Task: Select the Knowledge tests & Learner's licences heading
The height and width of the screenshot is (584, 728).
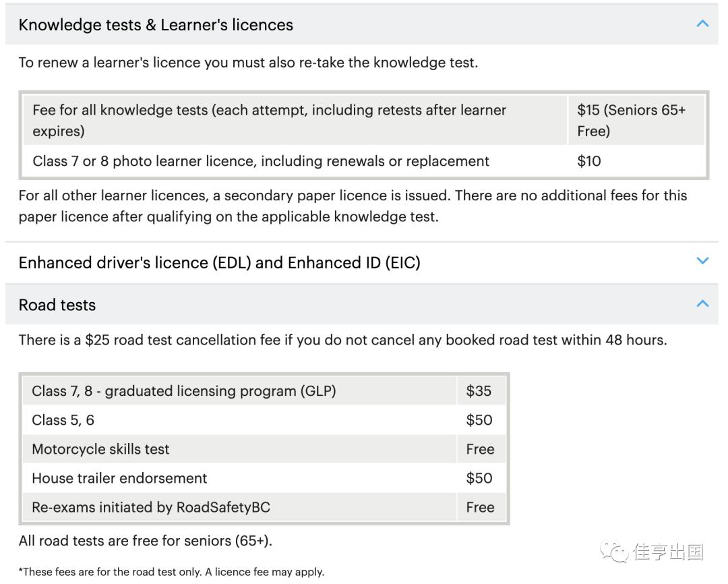Action: [156, 25]
